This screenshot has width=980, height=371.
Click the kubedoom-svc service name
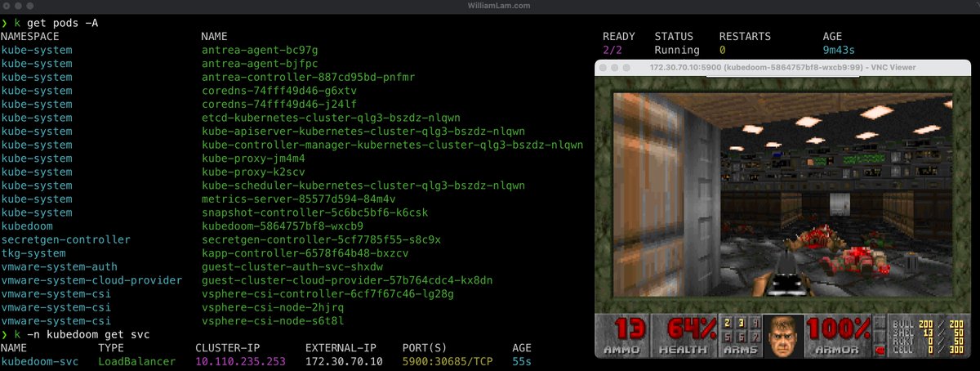click(x=41, y=361)
